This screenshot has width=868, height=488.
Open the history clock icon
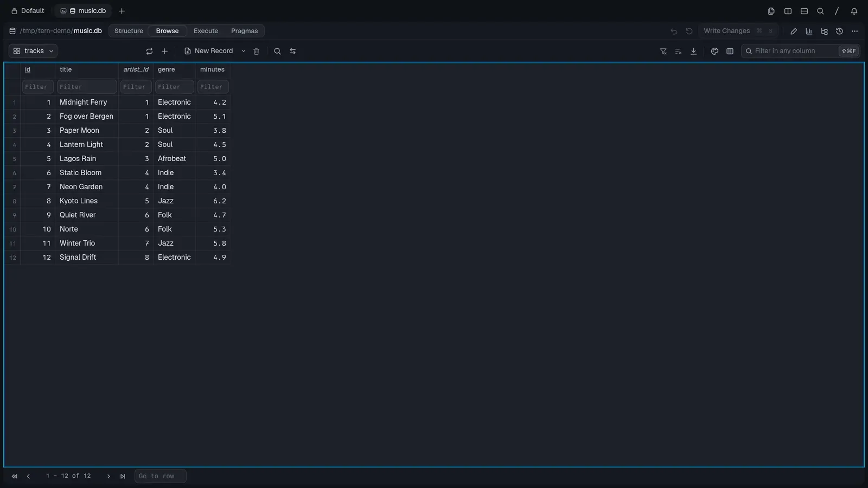pos(839,31)
